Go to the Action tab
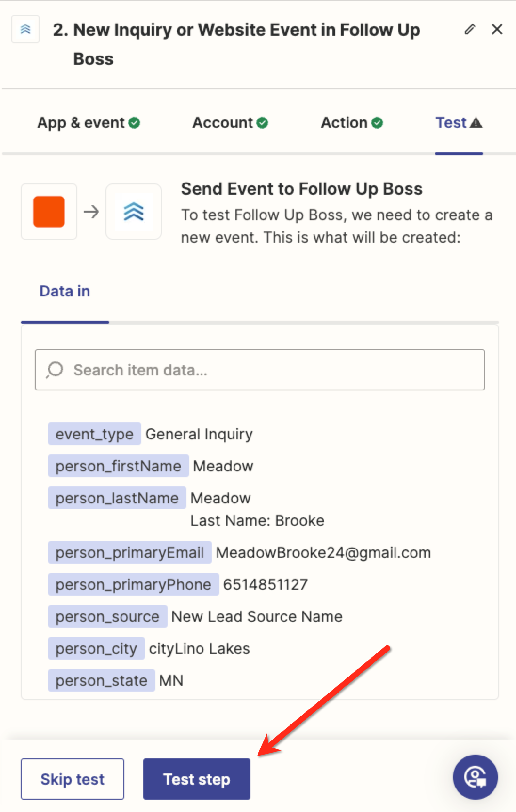The height and width of the screenshot is (812, 516). click(x=352, y=123)
